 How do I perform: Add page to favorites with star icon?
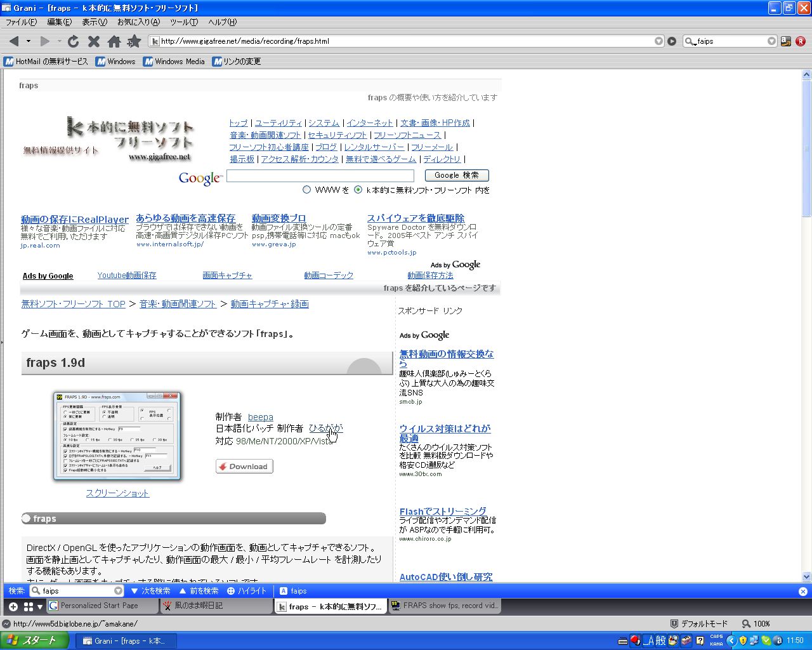tap(134, 41)
